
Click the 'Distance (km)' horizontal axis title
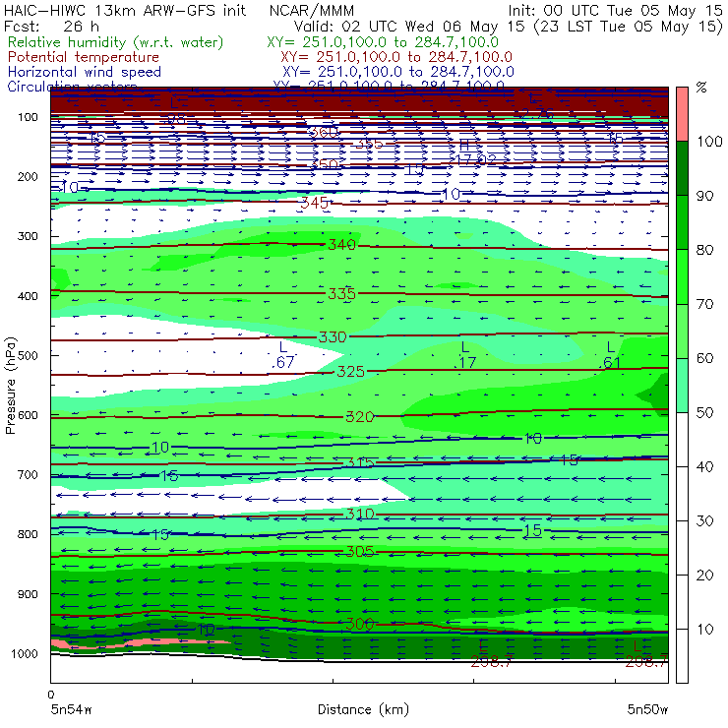pyautogui.click(x=363, y=709)
